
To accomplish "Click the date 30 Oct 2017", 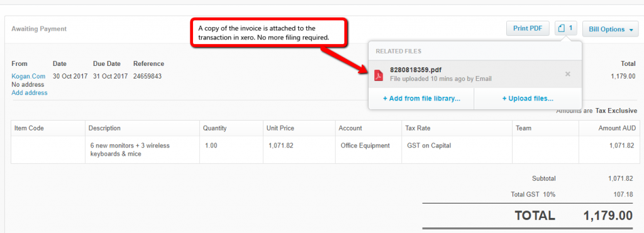I will [70, 76].
